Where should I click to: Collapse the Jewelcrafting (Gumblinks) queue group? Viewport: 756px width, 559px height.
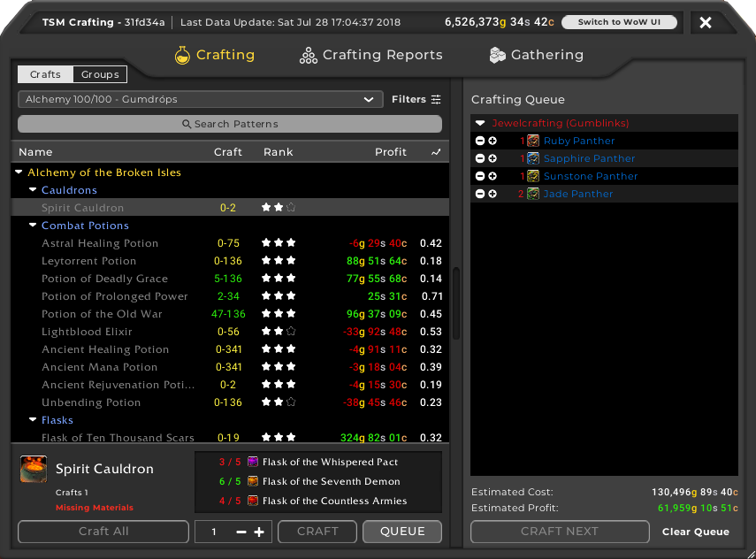tap(480, 123)
